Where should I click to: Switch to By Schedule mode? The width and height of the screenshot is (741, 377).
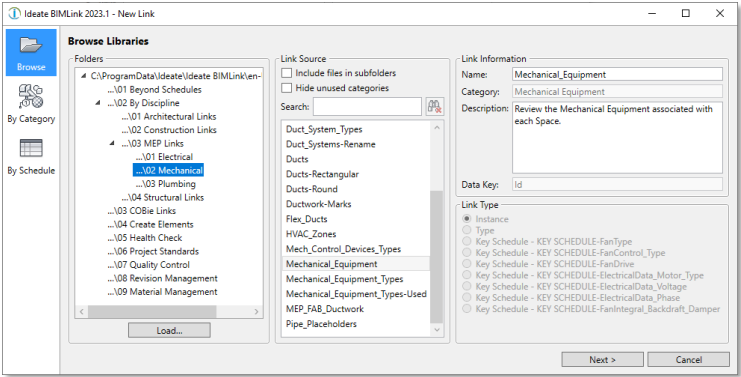[31, 156]
